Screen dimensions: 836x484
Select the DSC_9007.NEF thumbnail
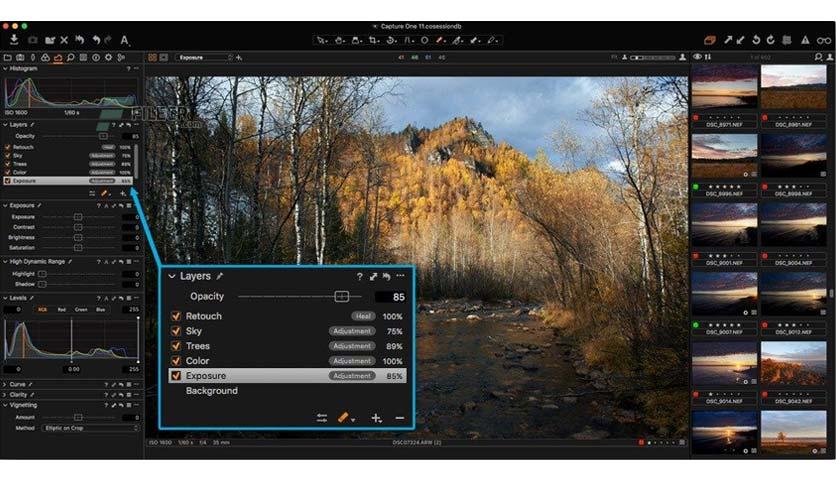(x=724, y=293)
